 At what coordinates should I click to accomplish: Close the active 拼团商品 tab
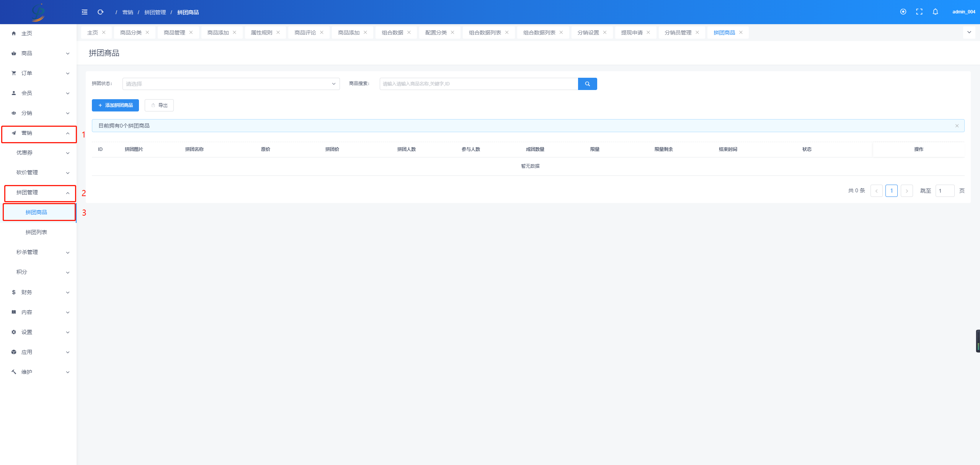[741, 33]
